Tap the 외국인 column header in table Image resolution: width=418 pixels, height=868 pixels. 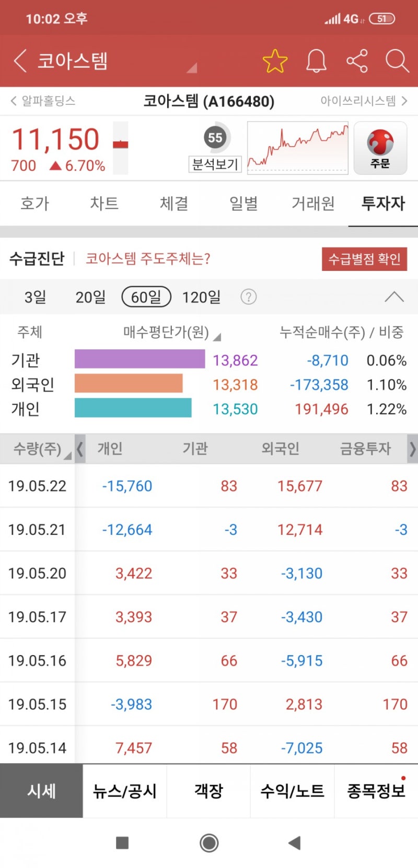tap(280, 449)
